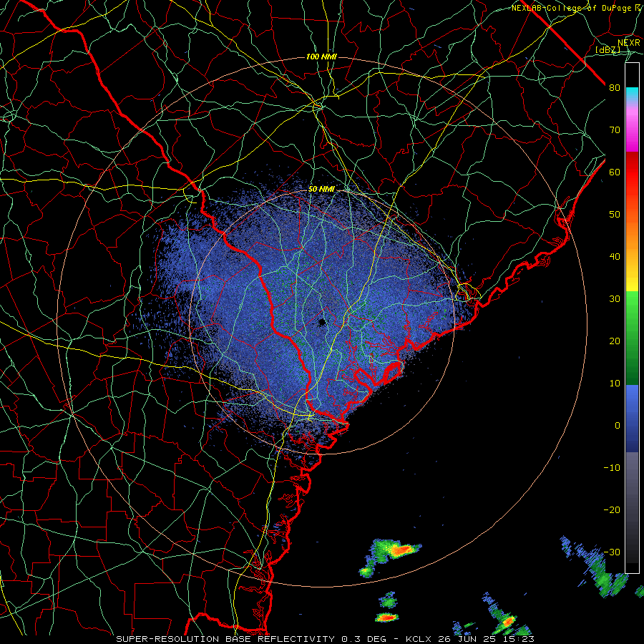Click the -20 value on the dBZ scale
The width and height of the screenshot is (644, 644).
pyautogui.click(x=612, y=509)
